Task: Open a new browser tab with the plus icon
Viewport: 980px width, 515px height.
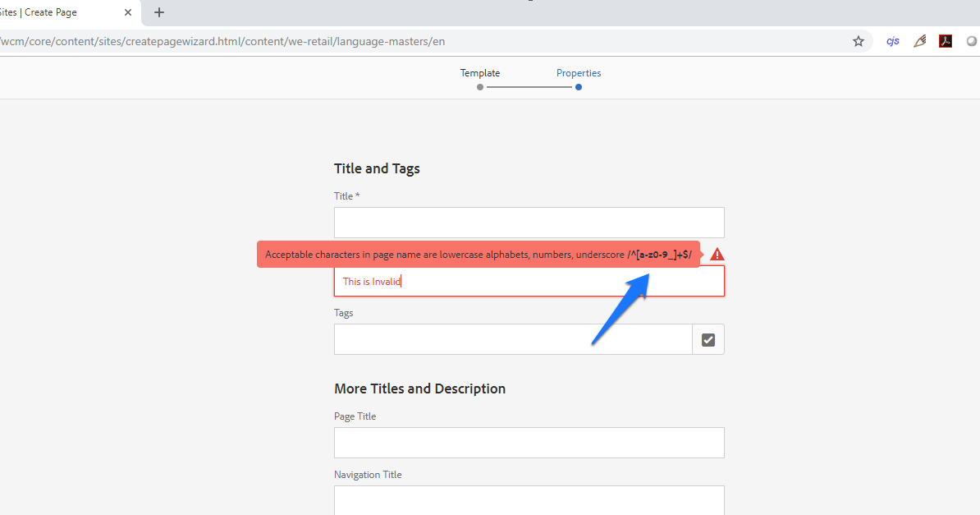Action: 158,12
